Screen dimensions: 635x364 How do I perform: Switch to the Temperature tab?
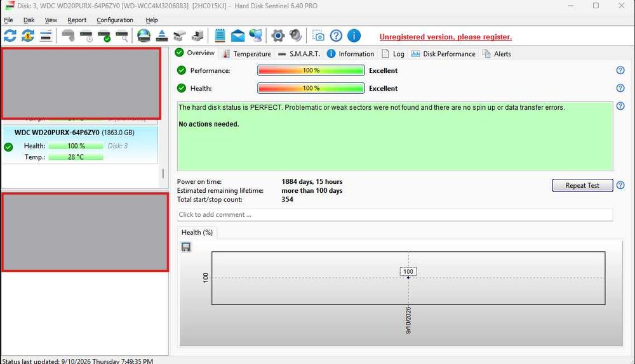pos(247,54)
